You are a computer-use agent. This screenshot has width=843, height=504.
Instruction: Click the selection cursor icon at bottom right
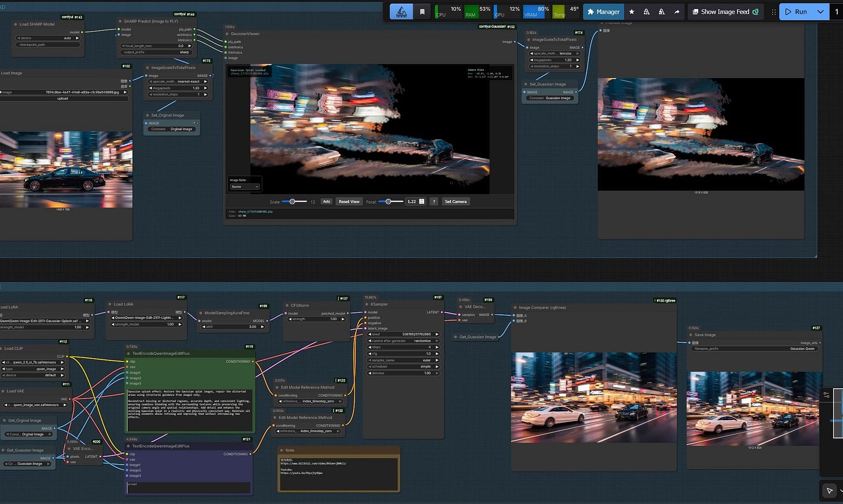[830, 490]
